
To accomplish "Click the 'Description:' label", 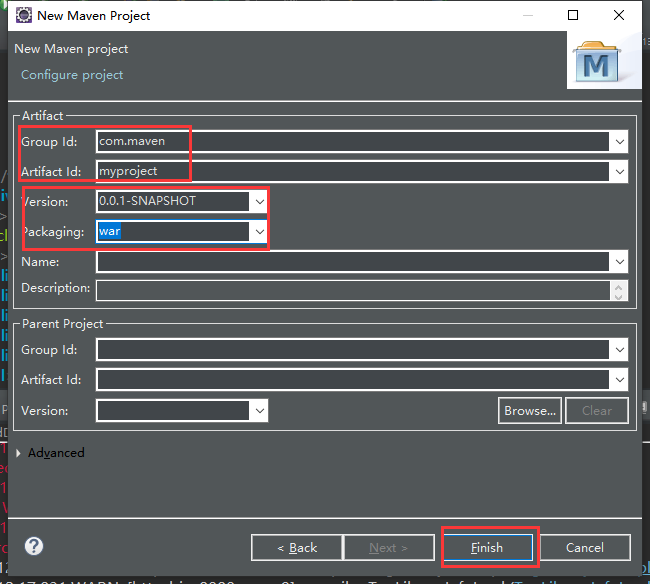I will [56, 288].
